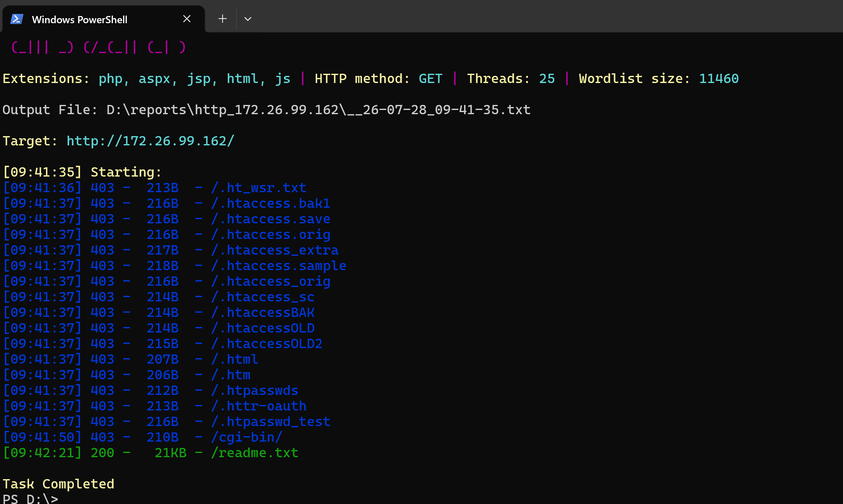Screen dimensions: 843x504
Task: Click the target URL http://172.26.99.162/
Action: tap(150, 141)
